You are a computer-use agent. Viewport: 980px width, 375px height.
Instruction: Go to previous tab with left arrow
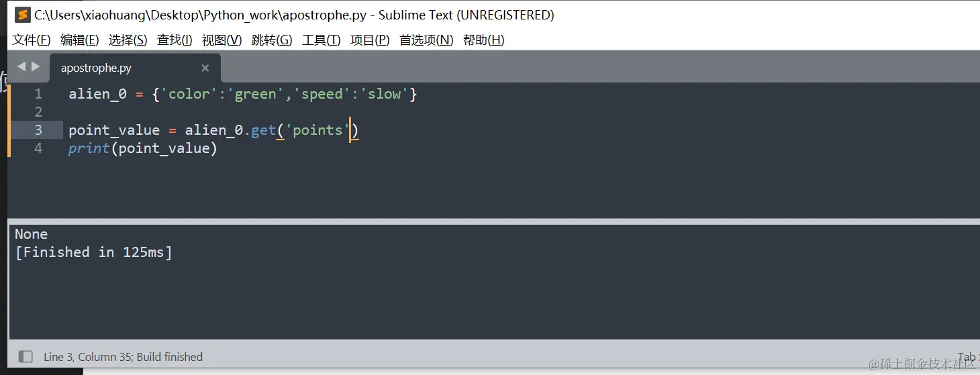[21, 67]
